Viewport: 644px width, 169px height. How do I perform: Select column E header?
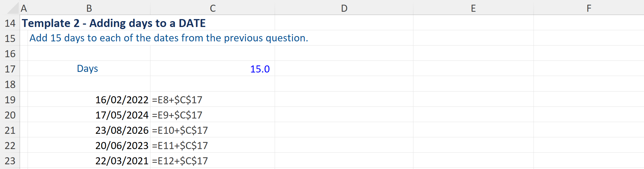click(x=473, y=8)
